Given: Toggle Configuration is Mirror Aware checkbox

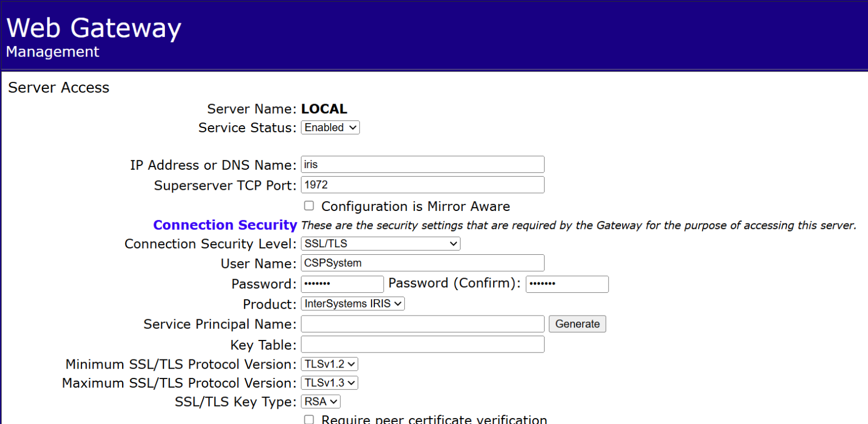Looking at the screenshot, I should click(309, 206).
